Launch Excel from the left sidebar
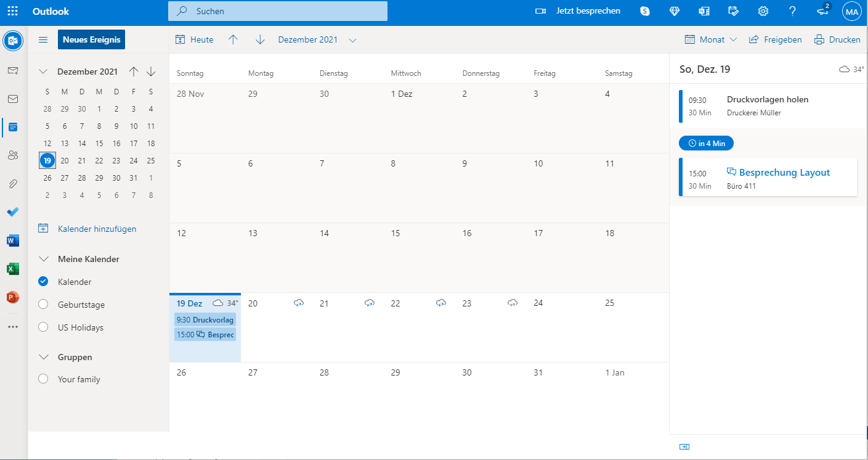Image resolution: width=868 pixels, height=460 pixels. 13,269
